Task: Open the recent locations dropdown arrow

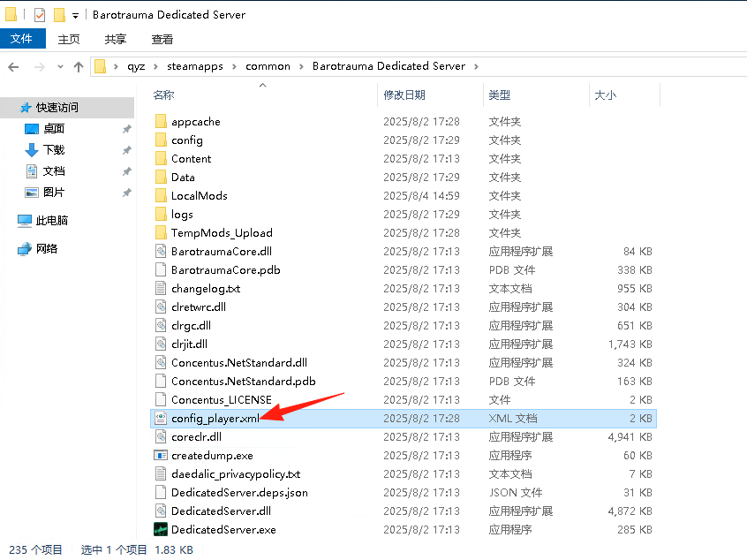Action: pos(60,67)
